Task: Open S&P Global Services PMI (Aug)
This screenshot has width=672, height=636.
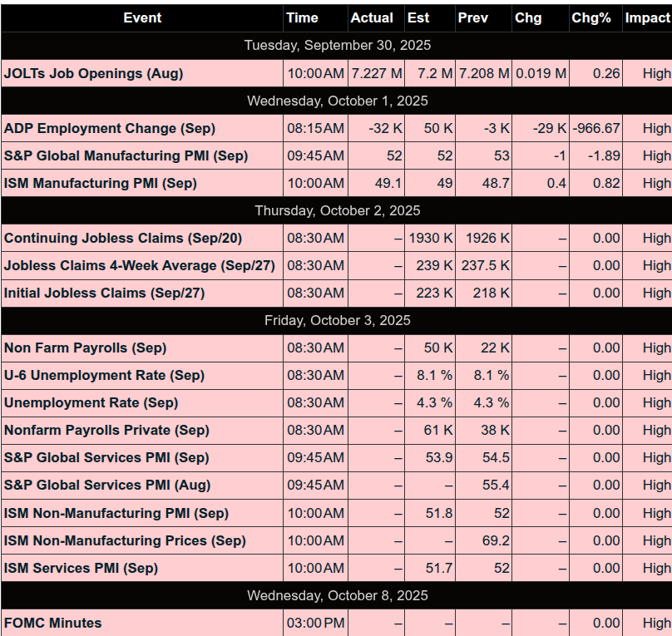Action: (x=107, y=485)
